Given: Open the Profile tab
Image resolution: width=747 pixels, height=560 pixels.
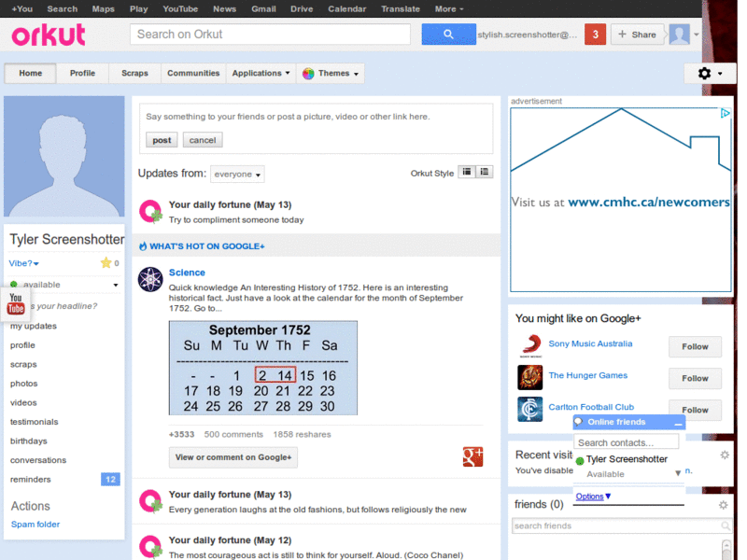Looking at the screenshot, I should point(82,74).
